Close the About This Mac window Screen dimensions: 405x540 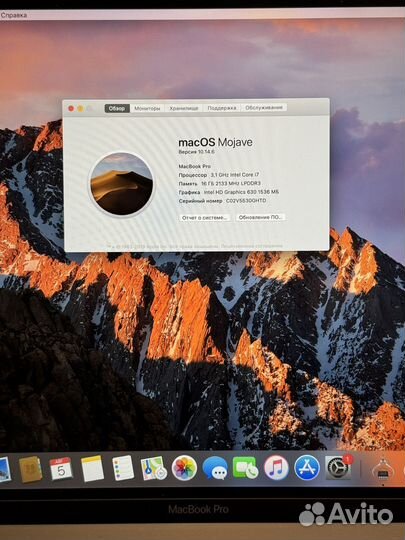pos(71,108)
